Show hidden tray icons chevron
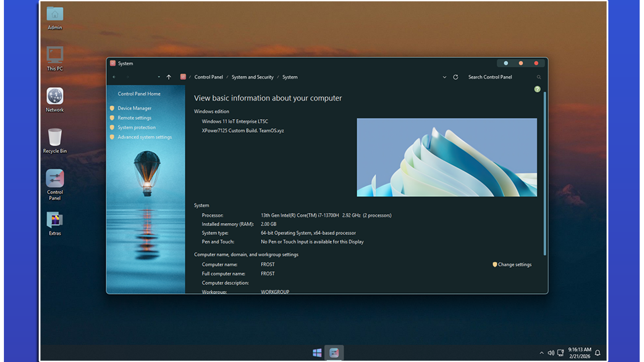Screen dimensions: 644x362 coord(541,353)
